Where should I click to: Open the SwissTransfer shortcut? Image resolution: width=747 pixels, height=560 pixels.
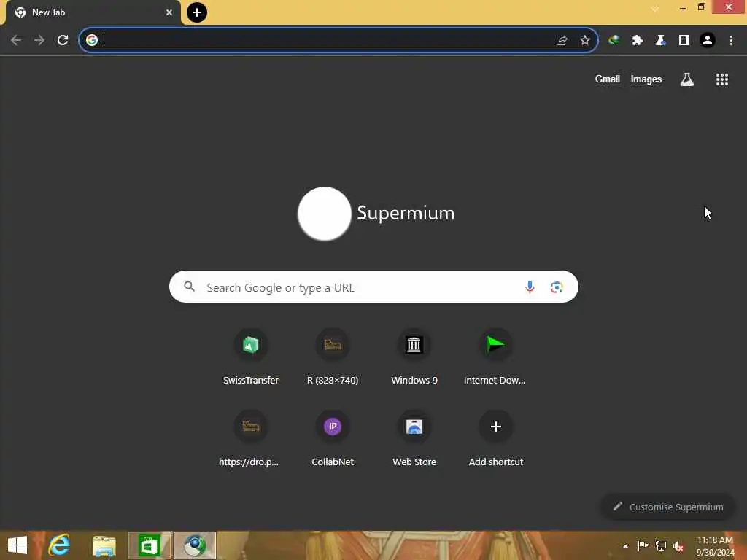point(251,356)
